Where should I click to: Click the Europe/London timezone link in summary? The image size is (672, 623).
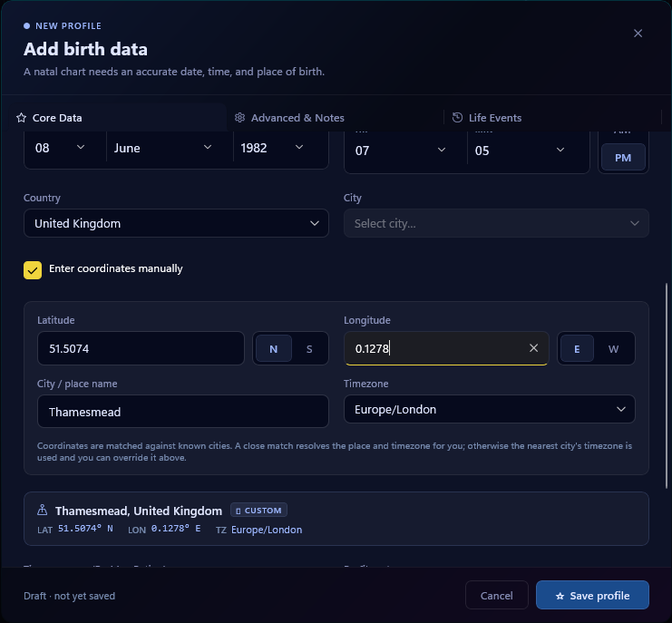point(267,530)
